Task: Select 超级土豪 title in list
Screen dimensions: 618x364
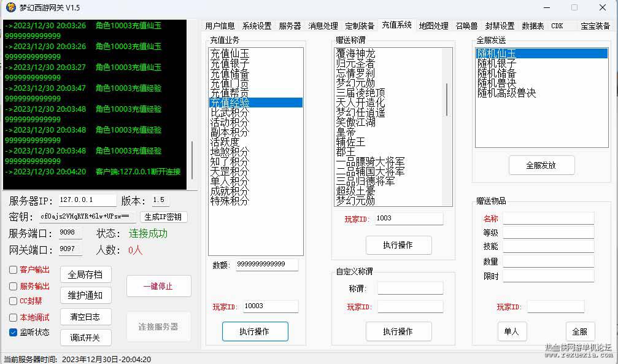Action: coord(388,191)
